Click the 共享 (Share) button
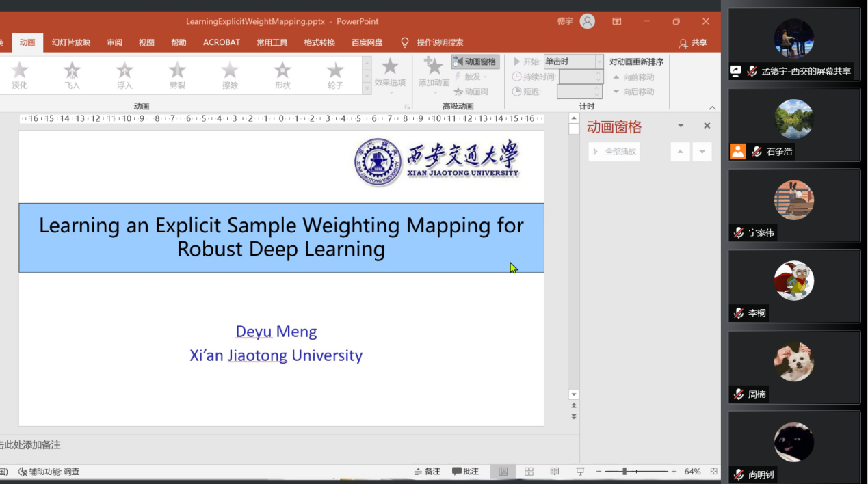This screenshot has height=484, width=868. click(x=693, y=43)
